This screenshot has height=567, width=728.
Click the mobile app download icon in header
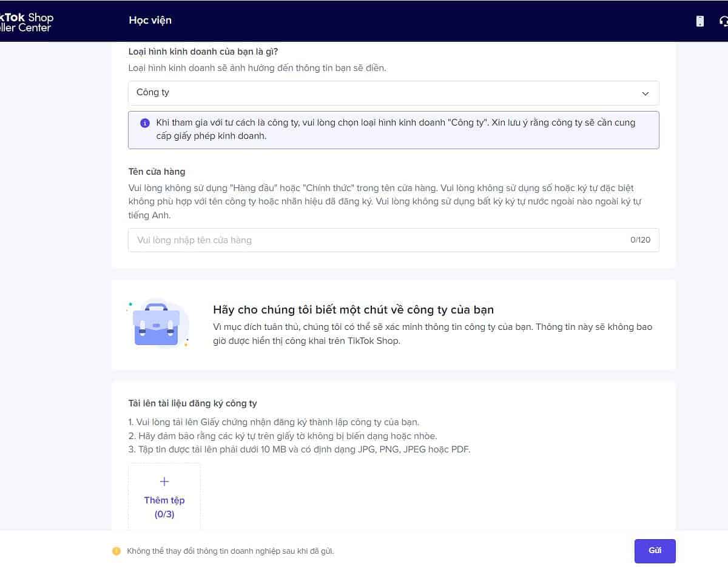[x=699, y=21]
